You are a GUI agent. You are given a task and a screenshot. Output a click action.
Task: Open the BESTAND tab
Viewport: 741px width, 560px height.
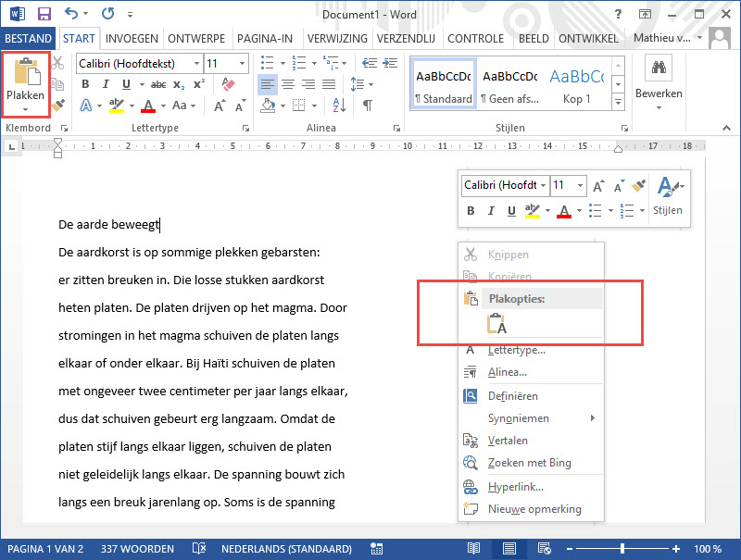(x=29, y=38)
